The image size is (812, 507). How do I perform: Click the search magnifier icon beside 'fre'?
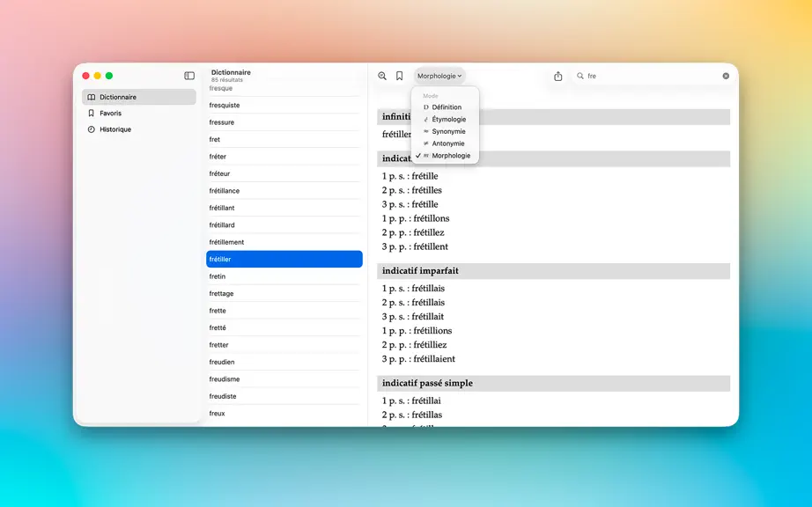click(x=580, y=76)
